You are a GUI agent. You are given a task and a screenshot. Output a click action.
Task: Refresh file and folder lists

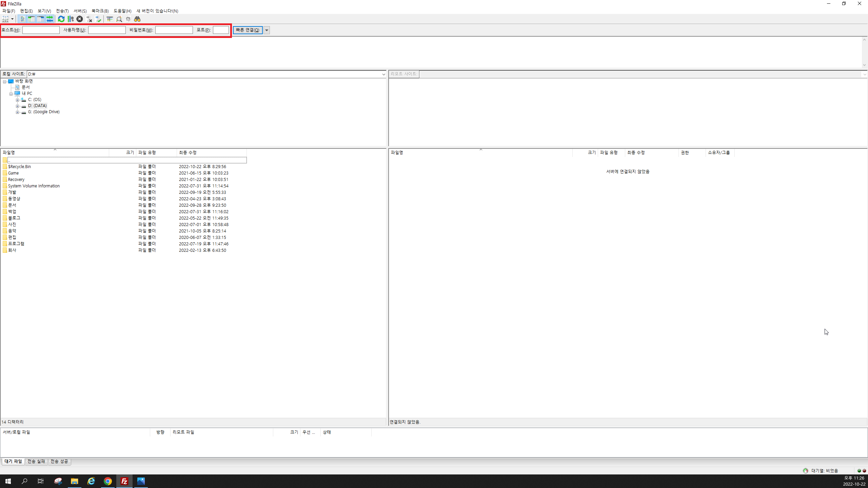tap(61, 19)
